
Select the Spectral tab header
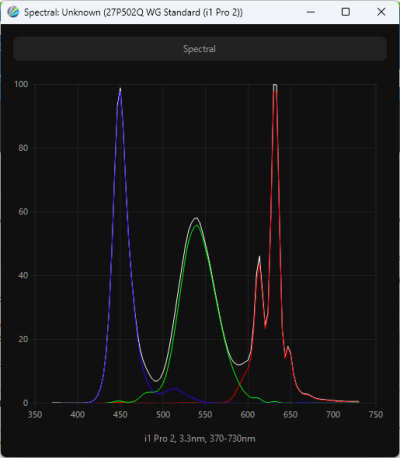coord(200,49)
